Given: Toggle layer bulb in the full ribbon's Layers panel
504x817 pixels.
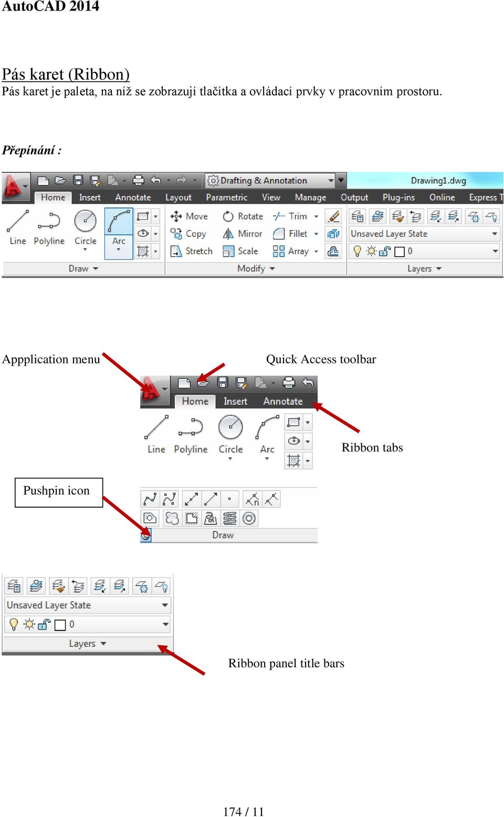Looking at the screenshot, I should (x=357, y=252).
